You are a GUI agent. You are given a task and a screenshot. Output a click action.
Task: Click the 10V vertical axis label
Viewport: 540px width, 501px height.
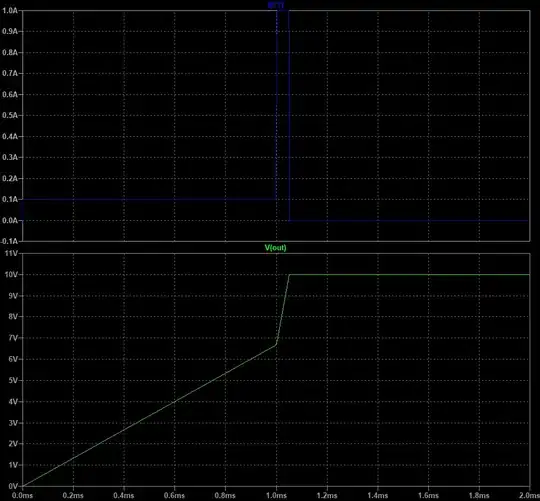point(11,274)
